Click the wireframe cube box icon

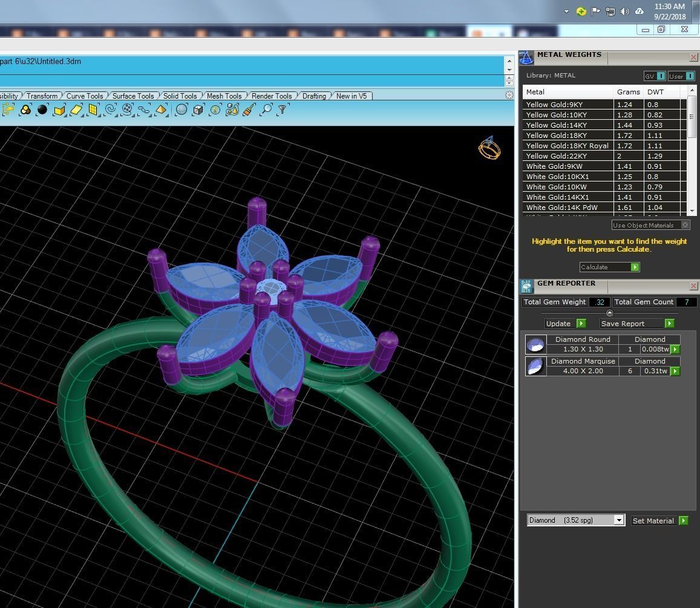(x=198, y=110)
